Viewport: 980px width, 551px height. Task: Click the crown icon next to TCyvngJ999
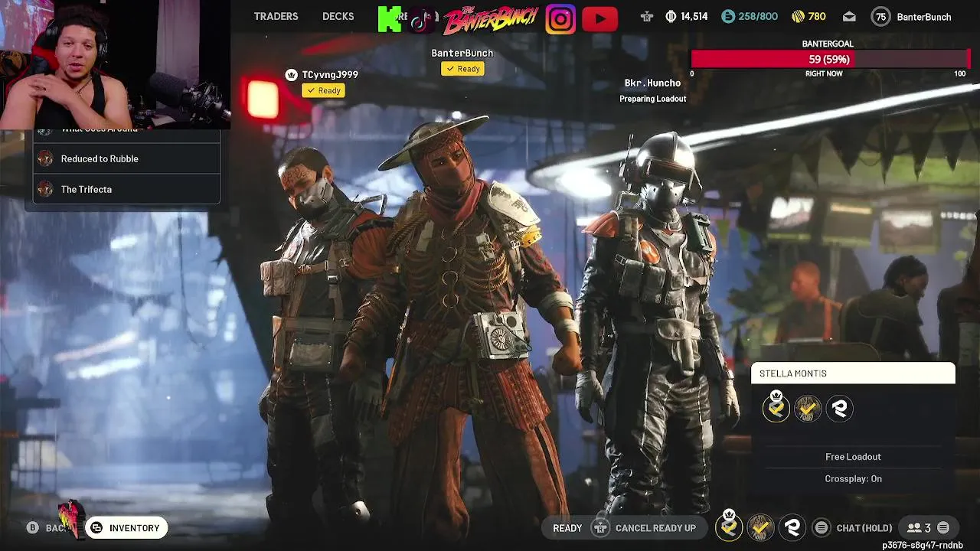(x=291, y=74)
